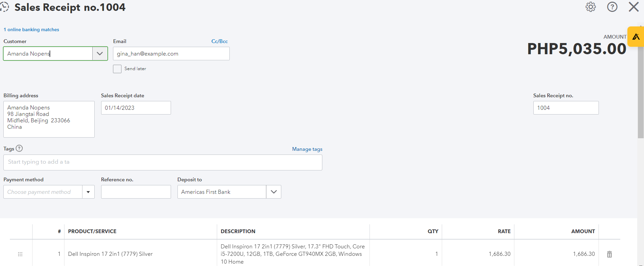Open the Manage tags link
The height and width of the screenshot is (266, 644).
[x=307, y=149]
